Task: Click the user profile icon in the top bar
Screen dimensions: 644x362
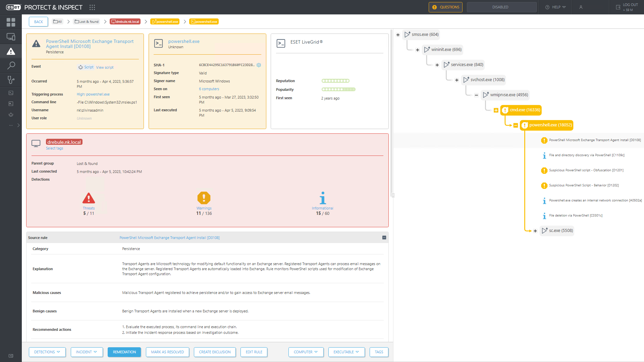Action: click(x=581, y=7)
